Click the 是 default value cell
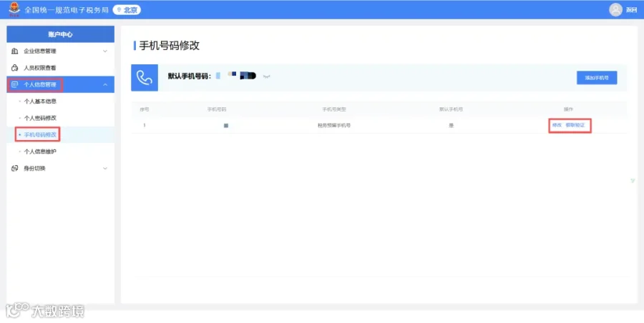The height and width of the screenshot is (323, 644). click(x=451, y=126)
